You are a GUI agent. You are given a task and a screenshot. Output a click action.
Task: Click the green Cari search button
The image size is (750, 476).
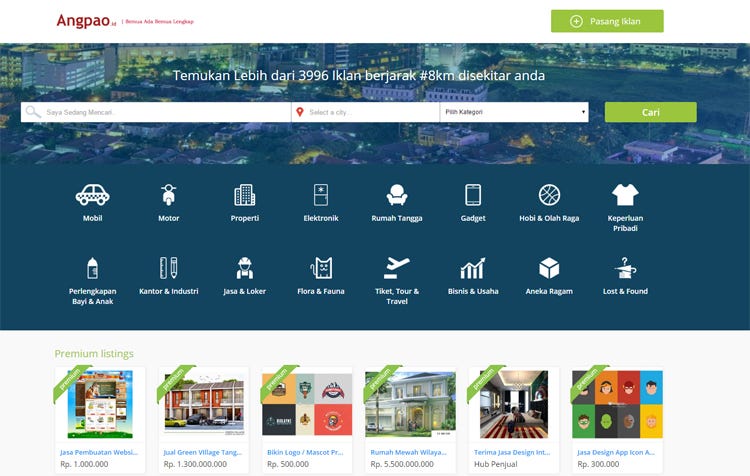click(x=651, y=112)
